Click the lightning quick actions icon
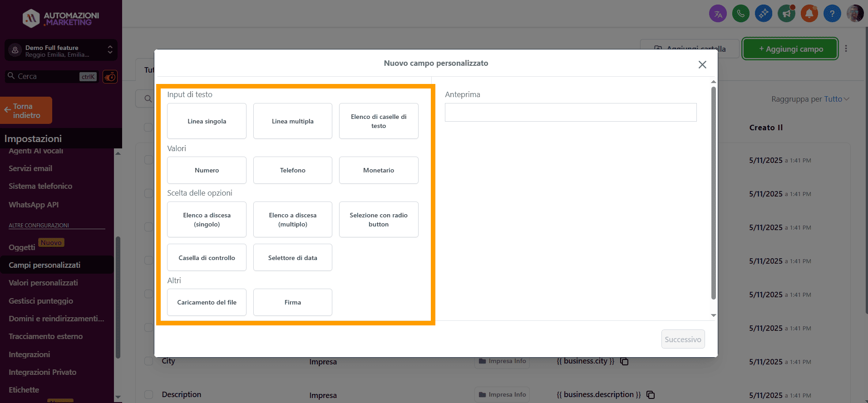This screenshot has height=403, width=868. (110, 77)
